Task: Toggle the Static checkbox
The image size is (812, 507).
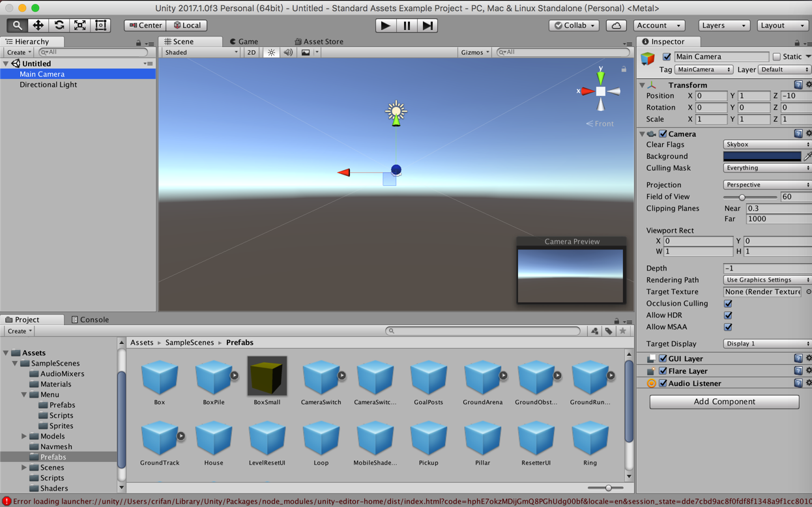Action: click(x=776, y=57)
